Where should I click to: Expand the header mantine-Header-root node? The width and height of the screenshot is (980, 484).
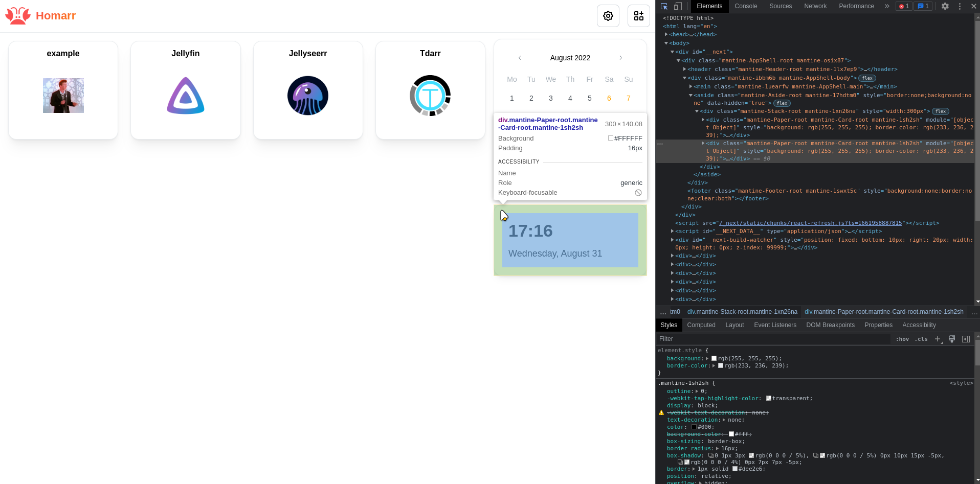coord(684,69)
